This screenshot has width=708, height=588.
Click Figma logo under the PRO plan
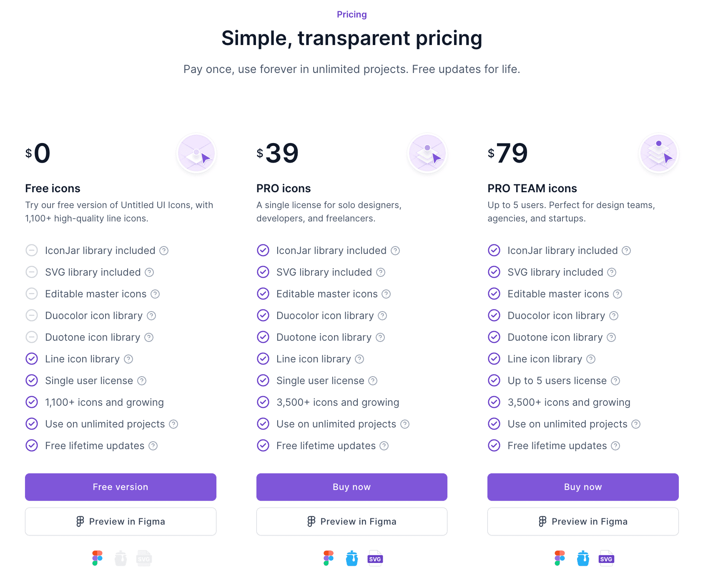pos(329,558)
